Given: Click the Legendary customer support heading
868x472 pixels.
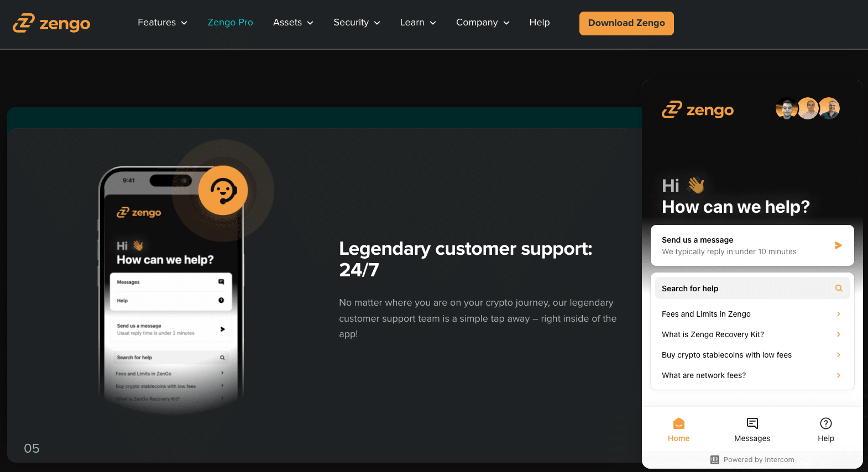Looking at the screenshot, I should point(466,259).
